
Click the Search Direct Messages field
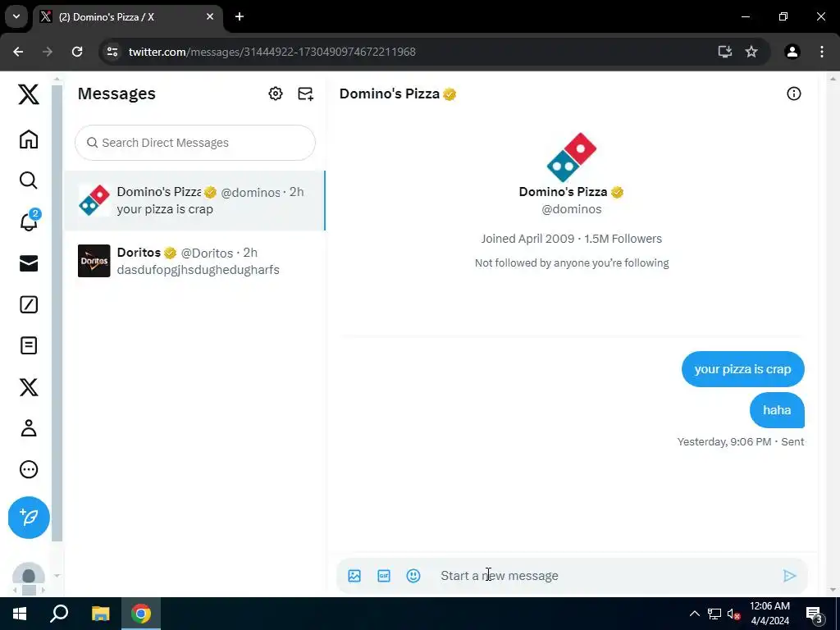click(x=195, y=143)
